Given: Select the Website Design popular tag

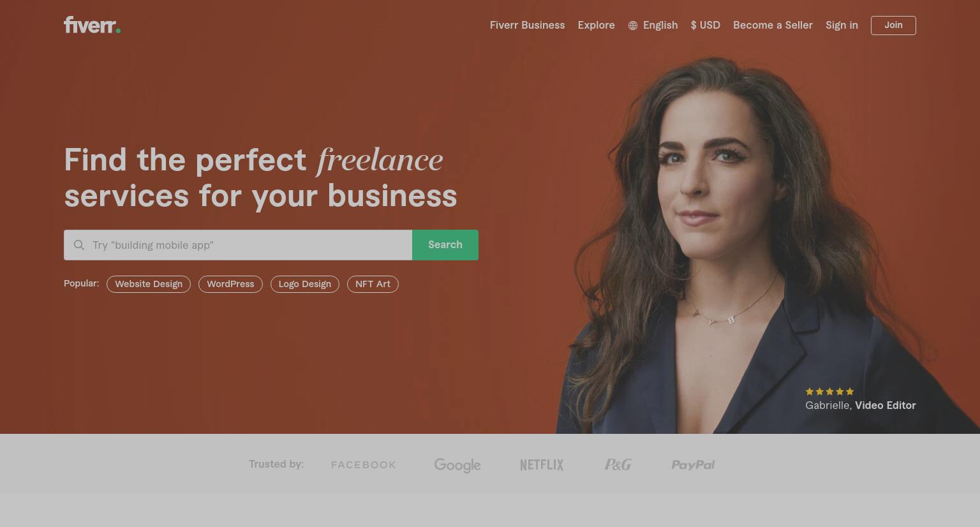Looking at the screenshot, I should pos(149,285).
